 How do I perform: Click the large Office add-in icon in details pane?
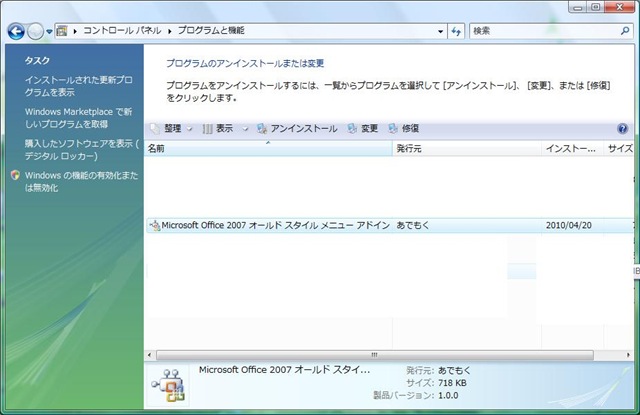(x=168, y=386)
